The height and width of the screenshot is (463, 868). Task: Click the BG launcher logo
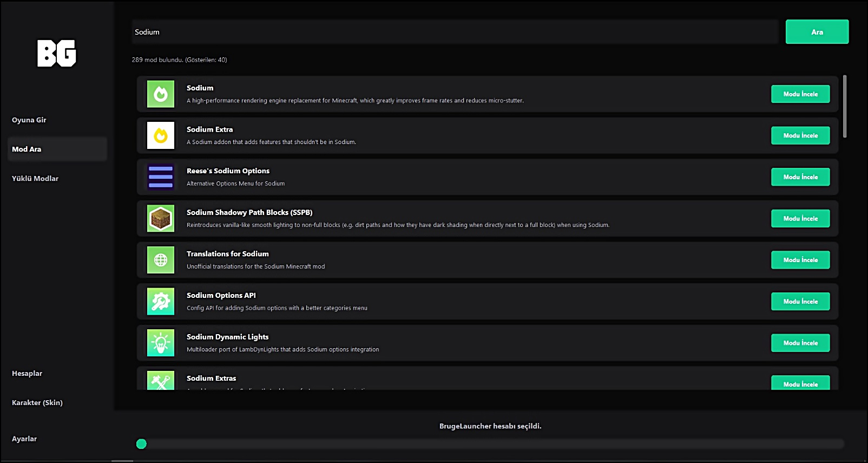coord(56,53)
